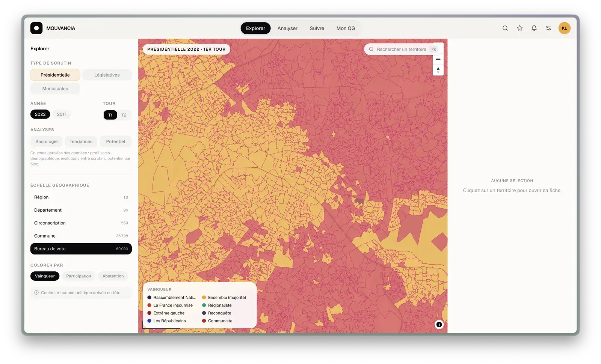
Task: Toggle the Législatives scrutin type
Action: coord(107,75)
